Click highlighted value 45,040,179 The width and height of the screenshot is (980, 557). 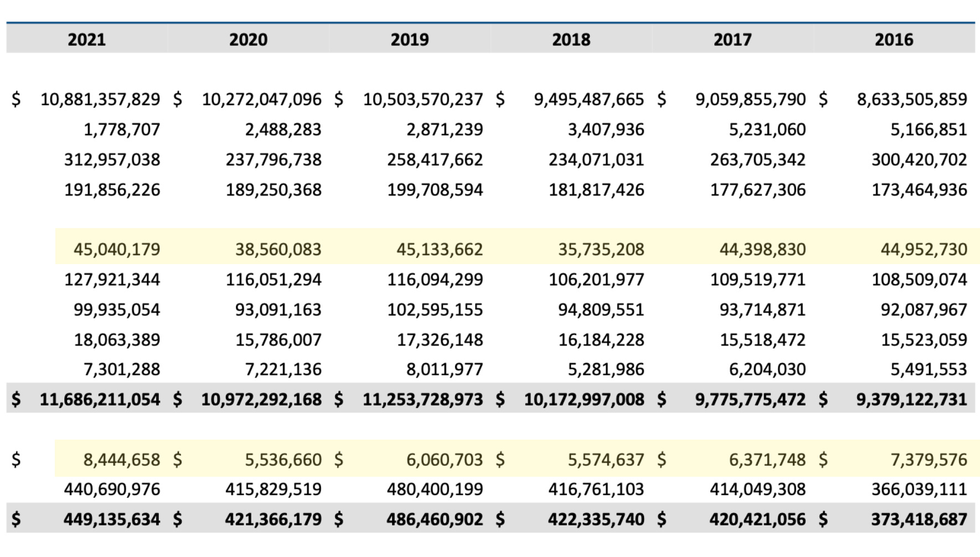coord(117,249)
